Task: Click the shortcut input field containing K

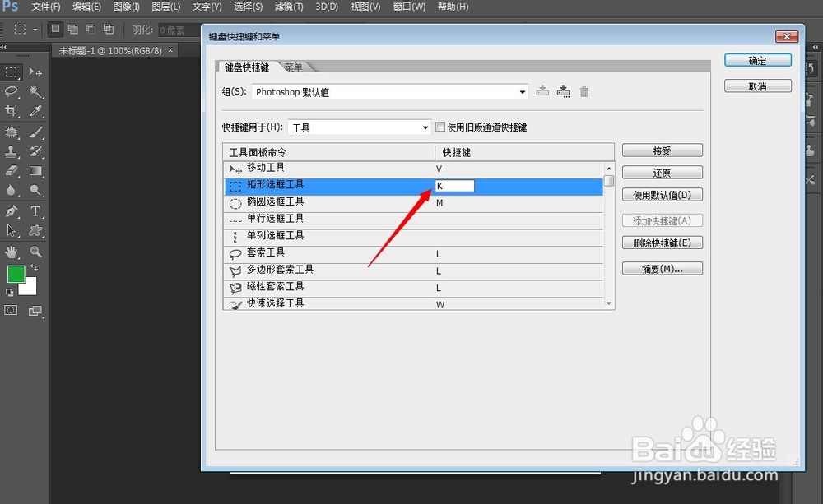Action: [x=454, y=185]
